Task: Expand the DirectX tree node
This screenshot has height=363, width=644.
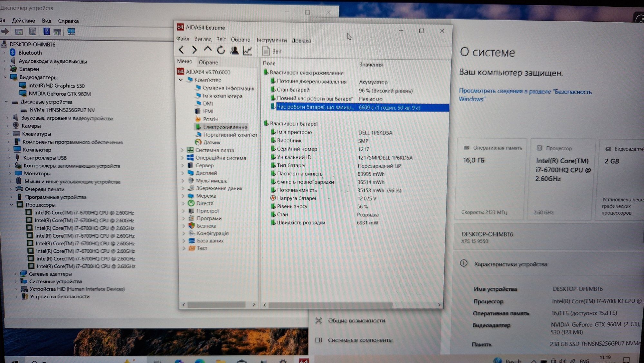Action: click(x=183, y=203)
